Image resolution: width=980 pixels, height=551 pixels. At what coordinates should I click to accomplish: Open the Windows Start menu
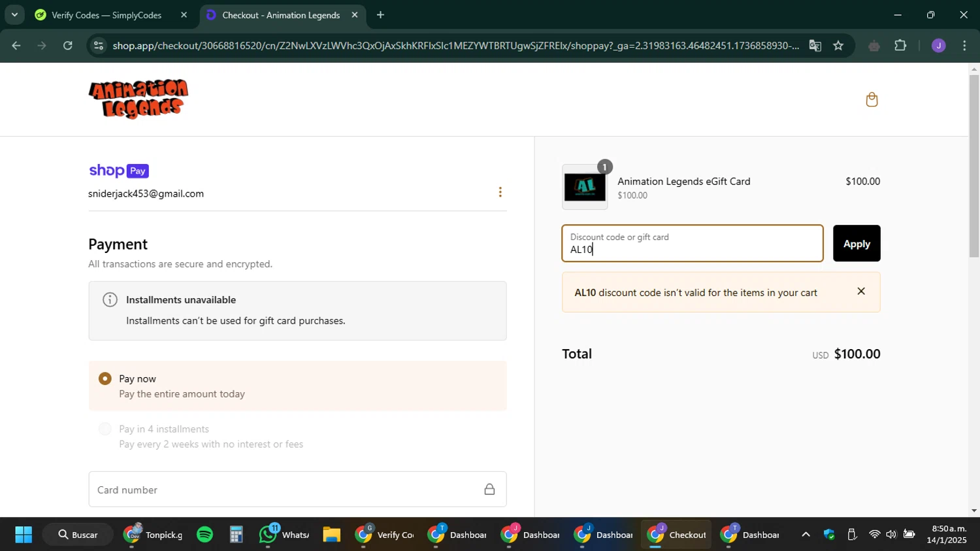point(24,535)
